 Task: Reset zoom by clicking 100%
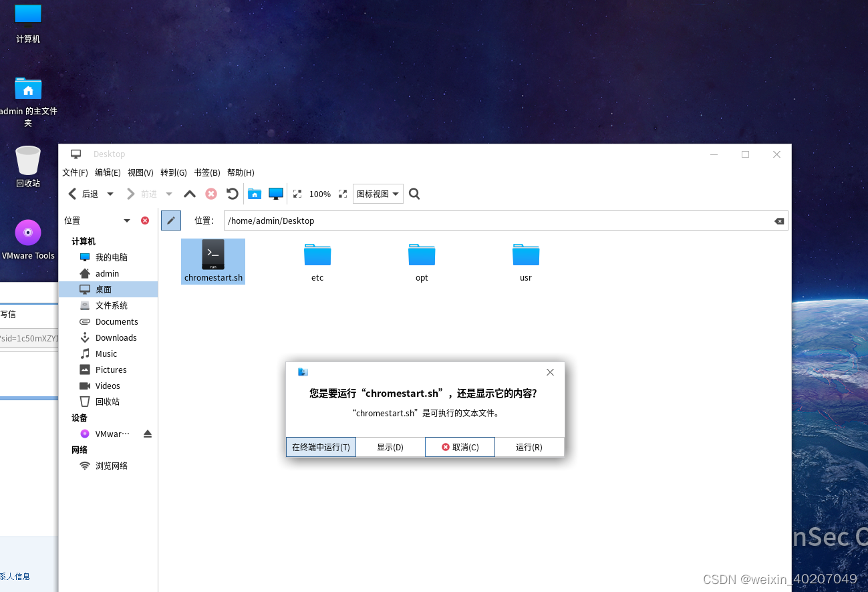(320, 194)
